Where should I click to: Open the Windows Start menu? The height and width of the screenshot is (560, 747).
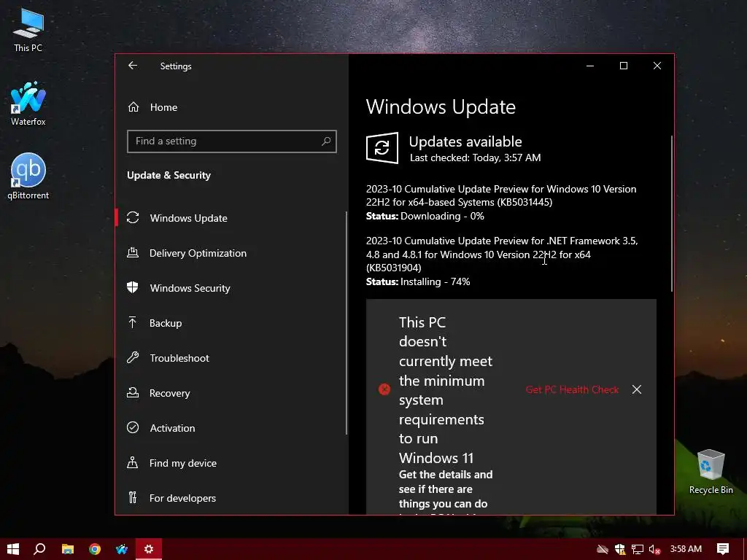click(13, 549)
